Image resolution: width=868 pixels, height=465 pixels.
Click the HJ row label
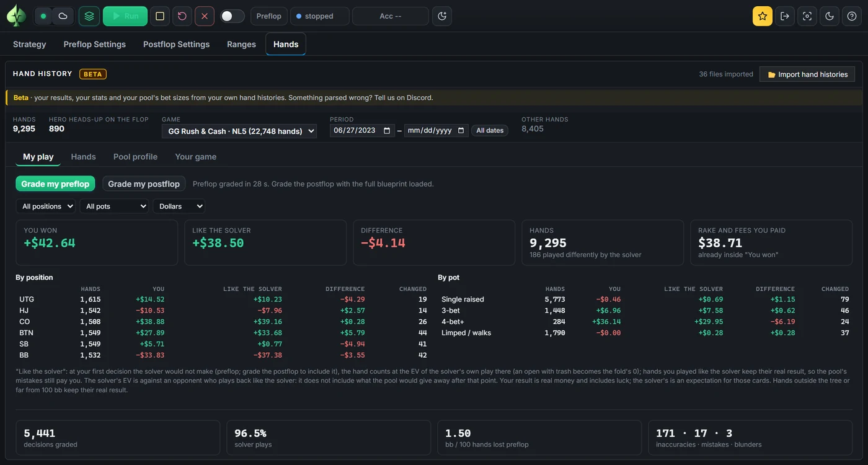pos(24,311)
